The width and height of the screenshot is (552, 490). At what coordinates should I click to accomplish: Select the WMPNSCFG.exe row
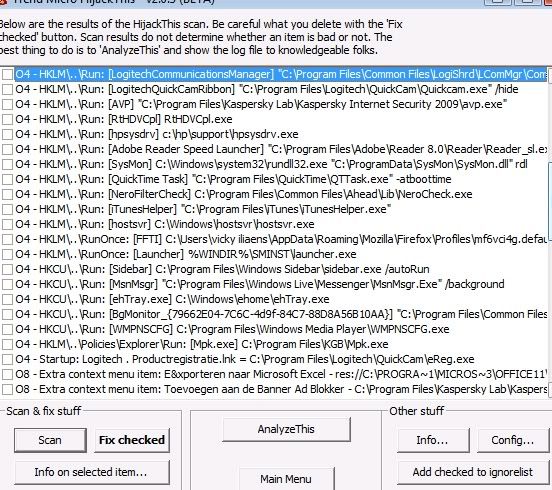coord(232,329)
